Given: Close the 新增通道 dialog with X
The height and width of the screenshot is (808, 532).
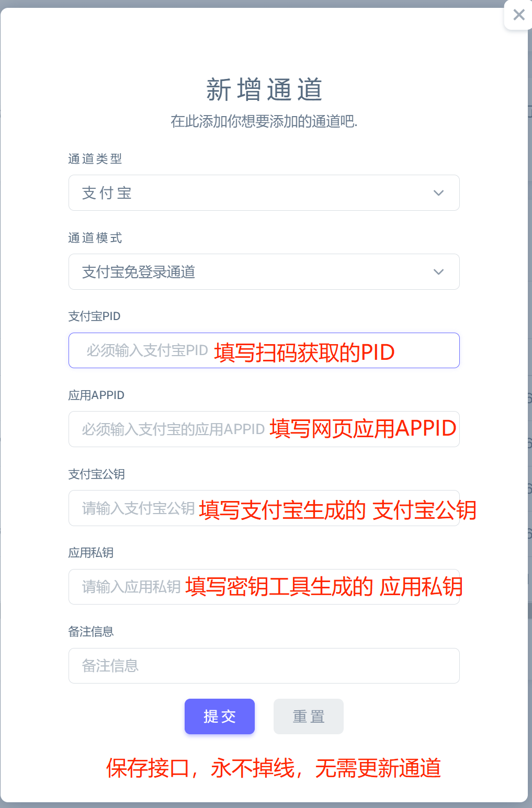Looking at the screenshot, I should pos(518,15).
